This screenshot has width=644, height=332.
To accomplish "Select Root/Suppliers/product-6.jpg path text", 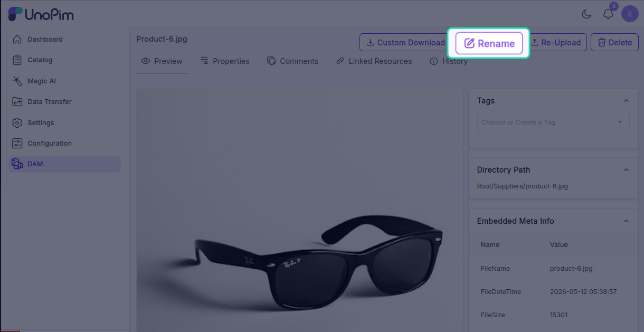I will (x=523, y=186).
